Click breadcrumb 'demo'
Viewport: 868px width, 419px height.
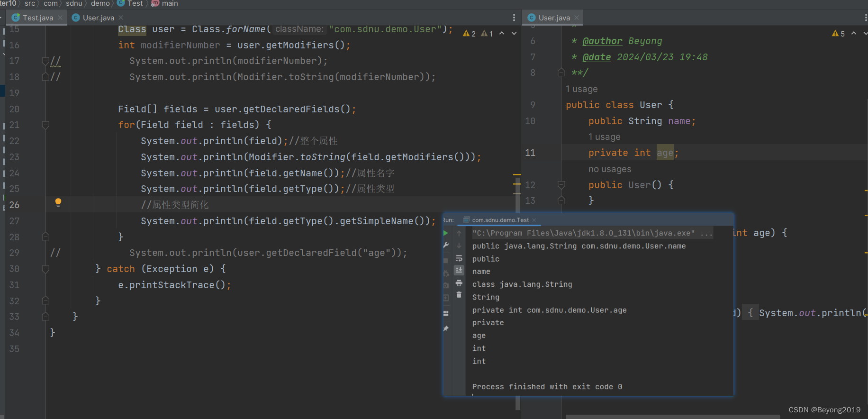(100, 3)
